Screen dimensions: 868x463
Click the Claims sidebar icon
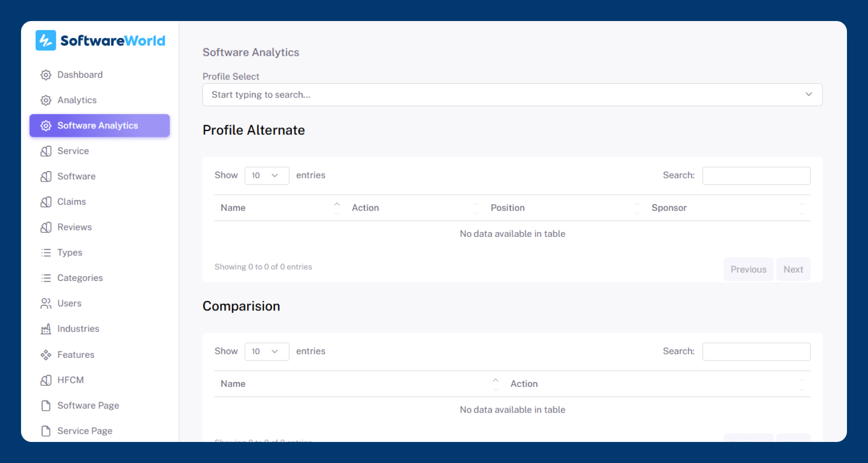[x=46, y=202]
